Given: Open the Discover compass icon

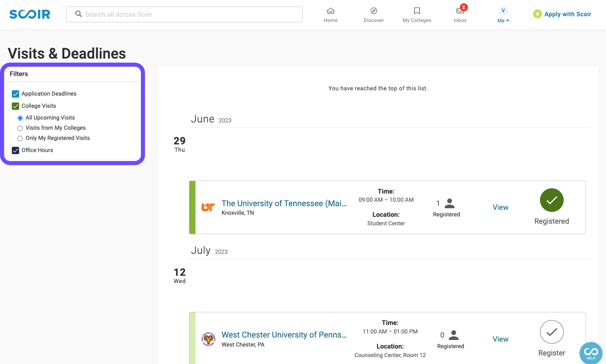Looking at the screenshot, I should click(374, 11).
